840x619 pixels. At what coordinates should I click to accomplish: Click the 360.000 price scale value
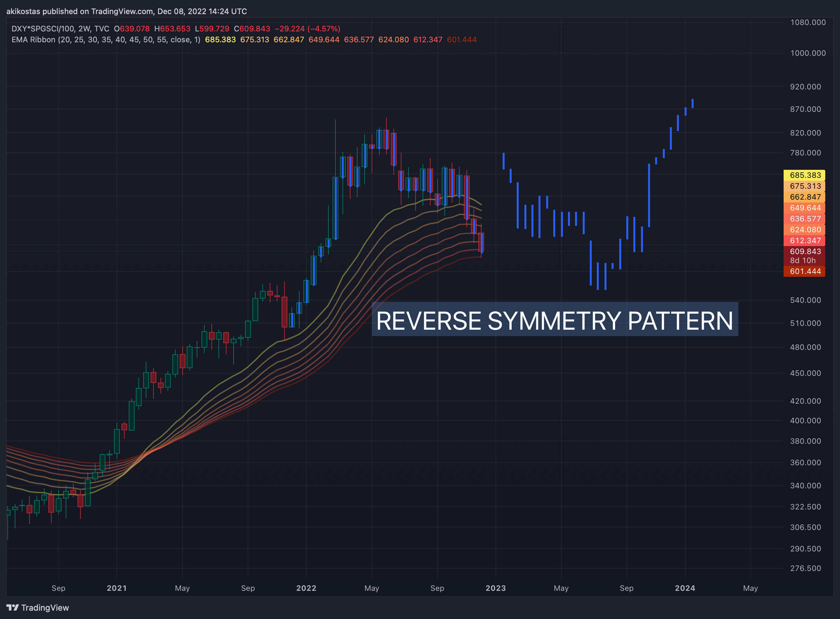click(805, 463)
